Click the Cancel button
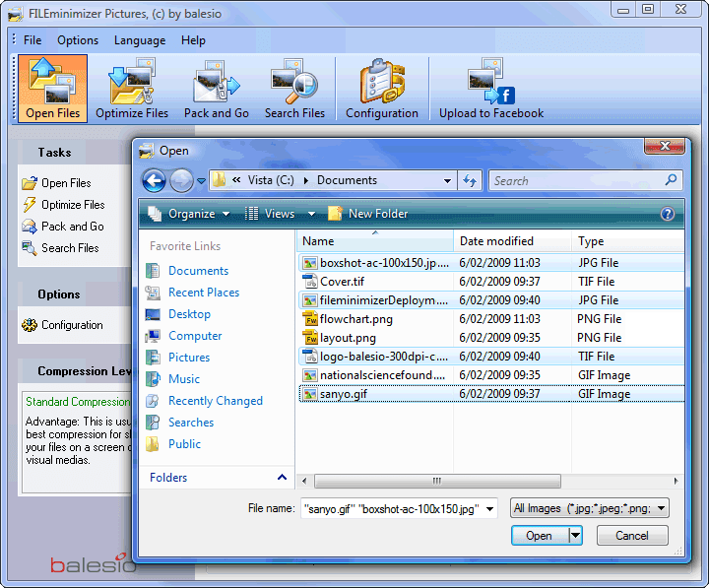Screen dimensions: 709x588 632,536
